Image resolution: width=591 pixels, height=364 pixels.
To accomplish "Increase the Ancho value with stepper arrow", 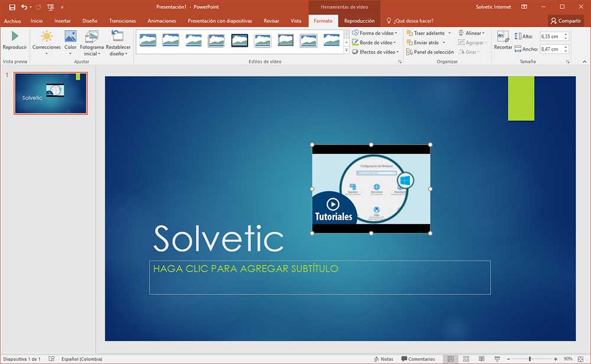I will (x=566, y=47).
